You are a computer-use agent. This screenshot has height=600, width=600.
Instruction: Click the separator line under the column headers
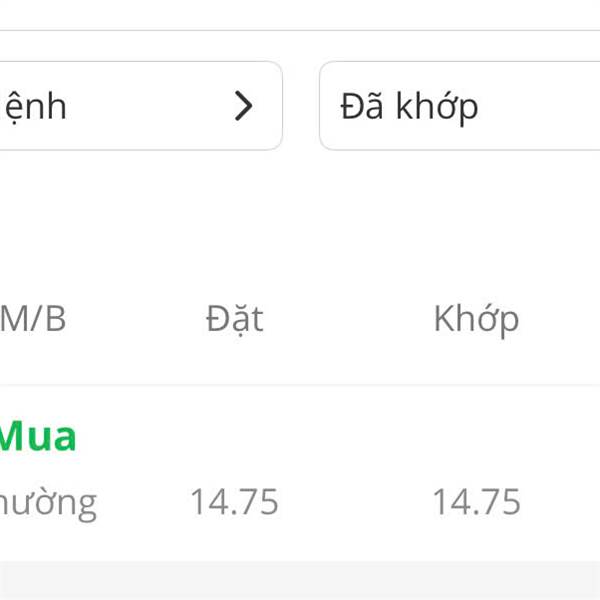300,385
